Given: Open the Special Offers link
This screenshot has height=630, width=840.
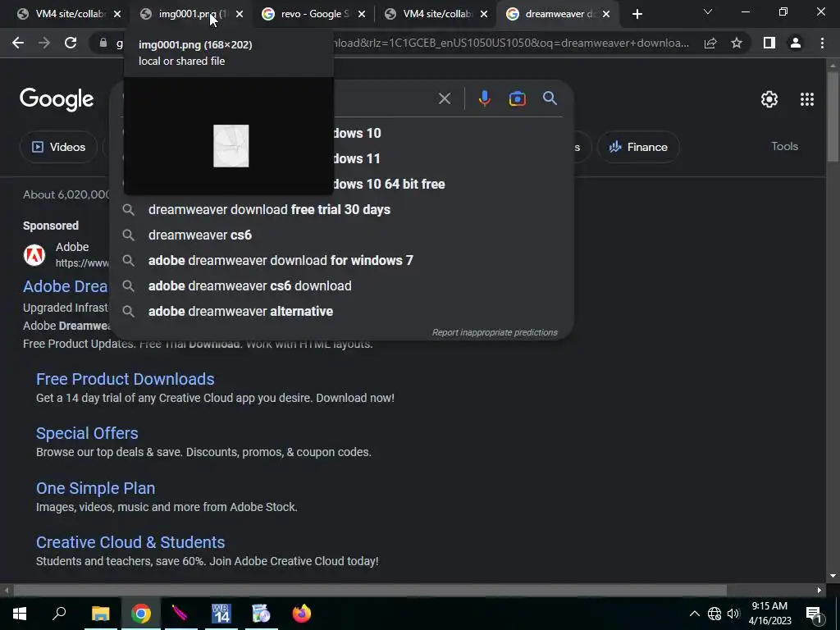Looking at the screenshot, I should (87, 433).
